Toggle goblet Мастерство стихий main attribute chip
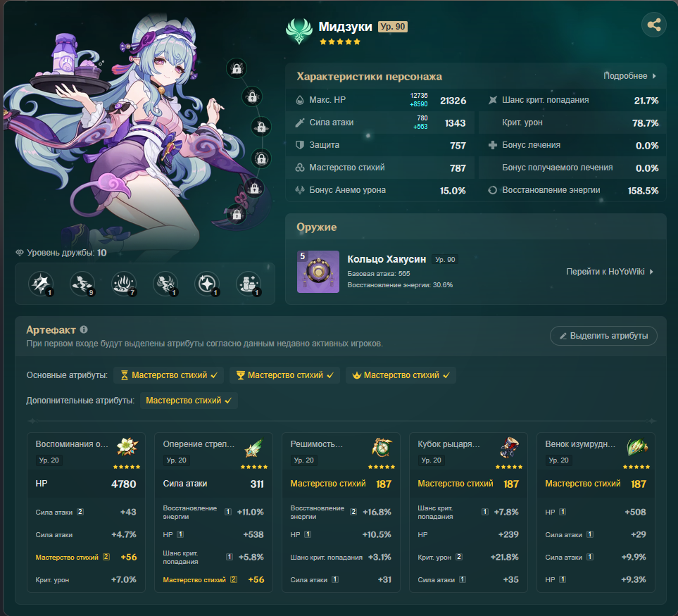Viewport: 678px width, 616px height. point(284,375)
